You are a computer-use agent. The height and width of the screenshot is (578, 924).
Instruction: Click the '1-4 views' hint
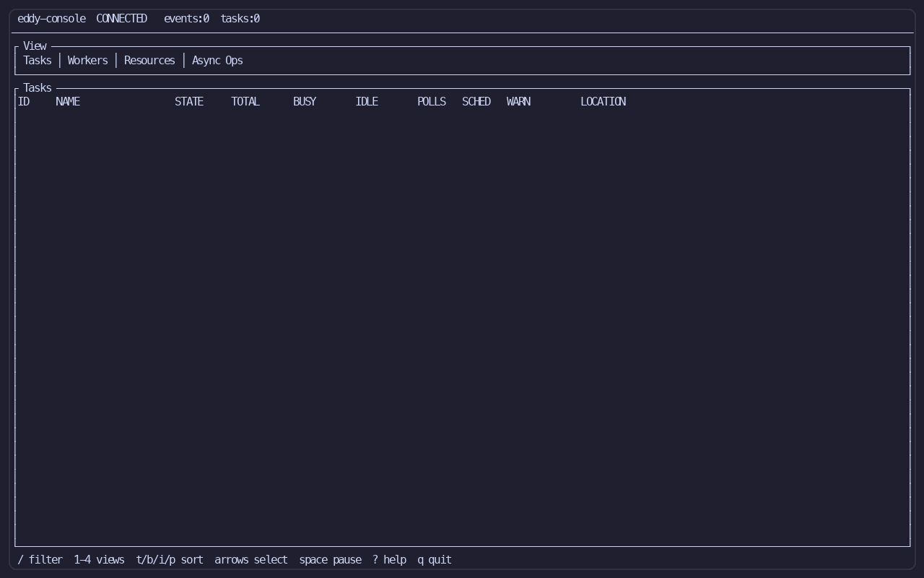[x=99, y=560]
